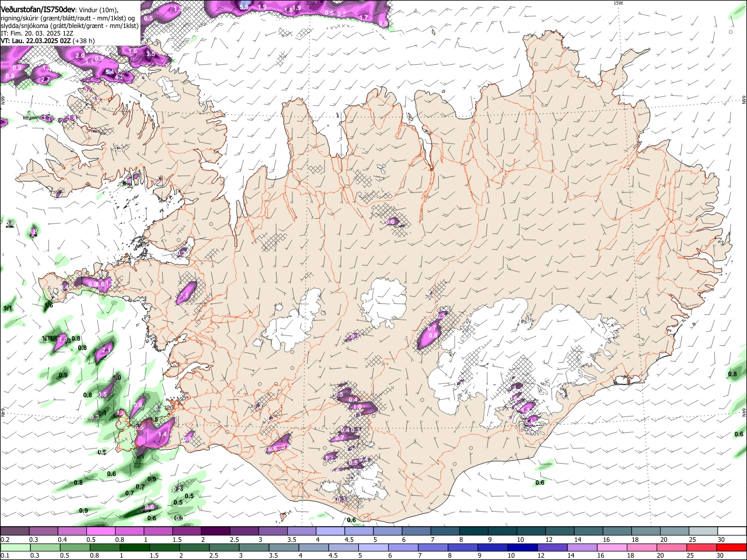Click the '15W' longitude label
747x560 pixels.
[x=618, y=3]
